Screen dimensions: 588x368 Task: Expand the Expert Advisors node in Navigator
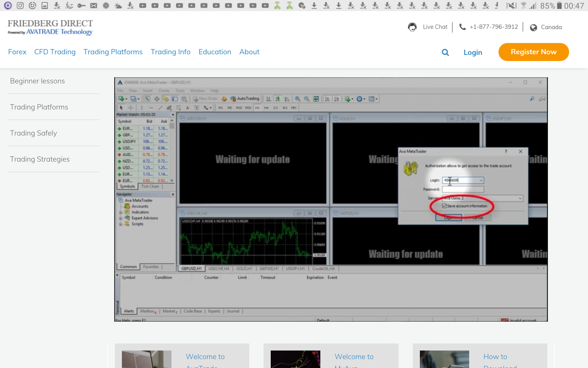pos(121,218)
